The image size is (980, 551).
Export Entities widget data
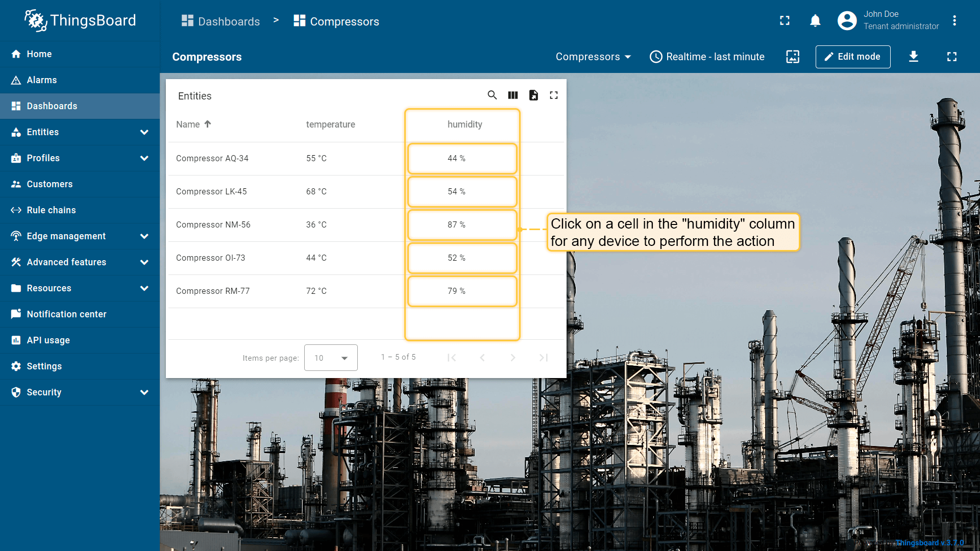point(533,95)
